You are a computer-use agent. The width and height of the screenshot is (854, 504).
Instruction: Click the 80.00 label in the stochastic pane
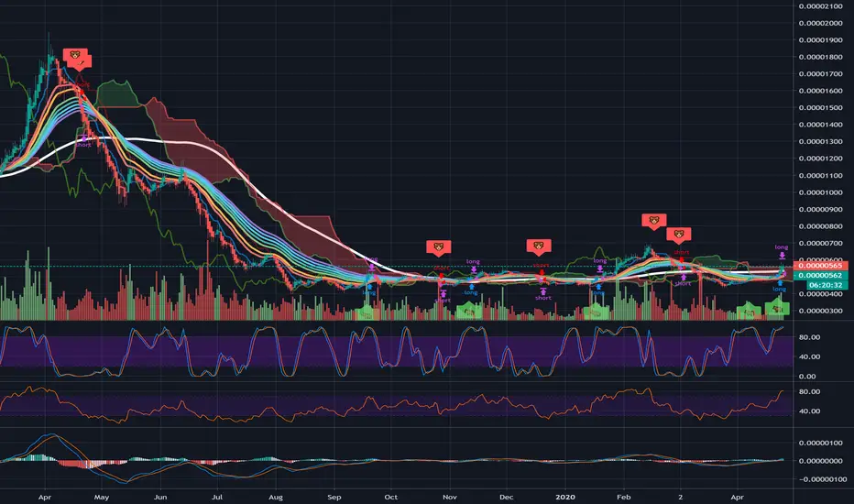[809, 337]
